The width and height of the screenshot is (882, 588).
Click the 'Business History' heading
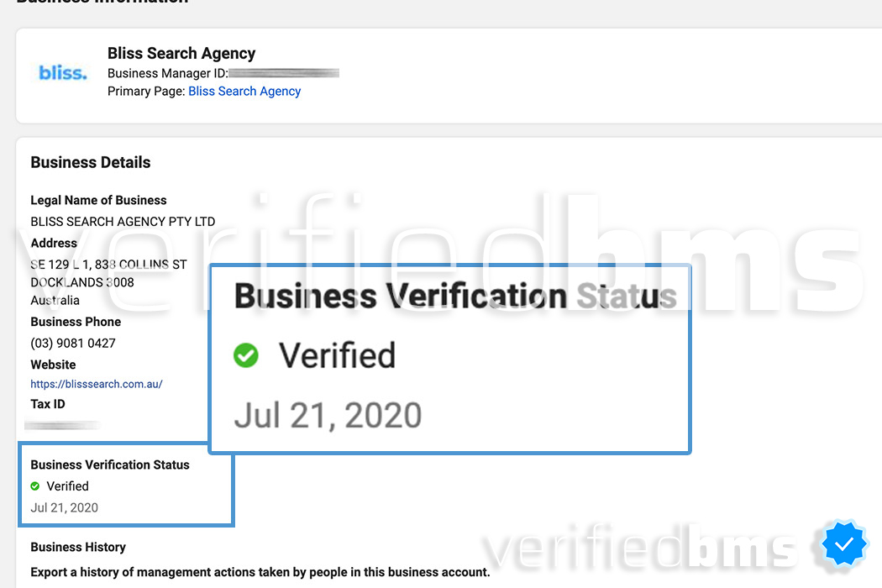pyautogui.click(x=78, y=547)
